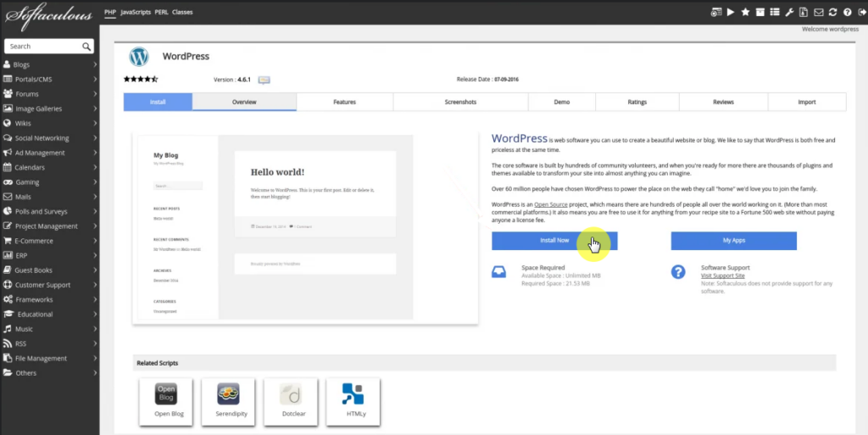Click the Software Support question icon
868x435 pixels.
point(678,271)
